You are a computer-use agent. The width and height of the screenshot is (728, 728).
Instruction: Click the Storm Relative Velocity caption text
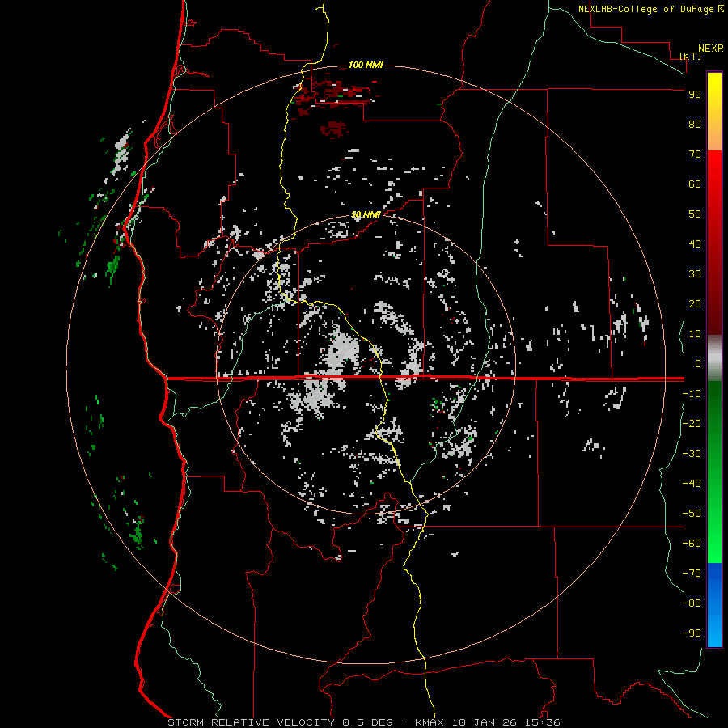(x=363, y=722)
